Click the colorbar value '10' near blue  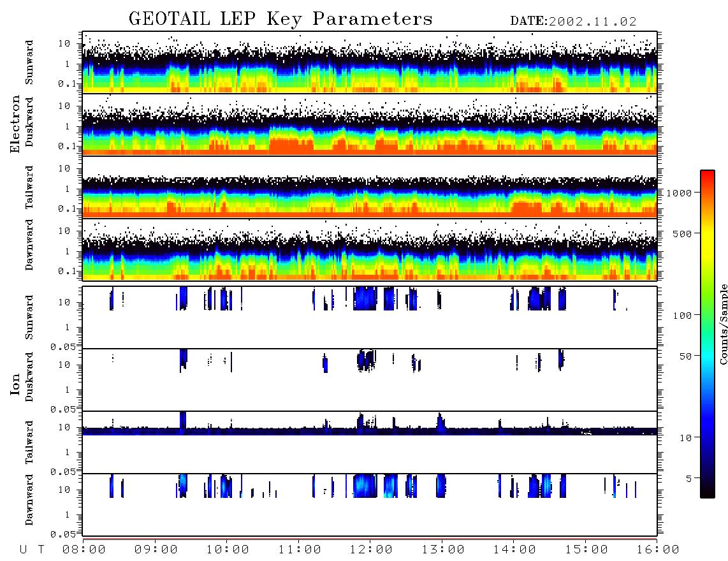[685, 437]
